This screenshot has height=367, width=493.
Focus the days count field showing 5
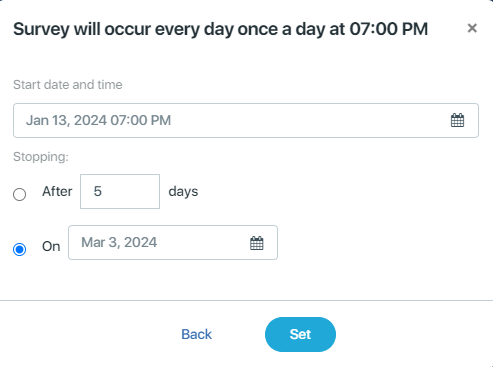[x=120, y=191]
